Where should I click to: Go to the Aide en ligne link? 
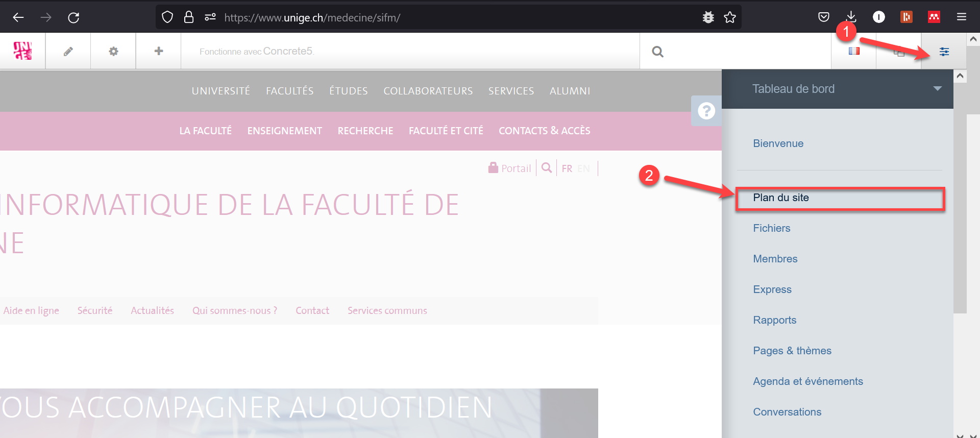pos(31,310)
